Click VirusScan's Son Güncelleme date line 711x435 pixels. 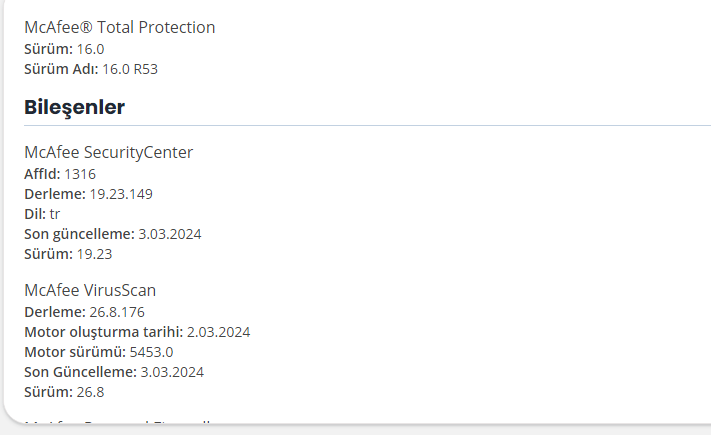(x=114, y=372)
